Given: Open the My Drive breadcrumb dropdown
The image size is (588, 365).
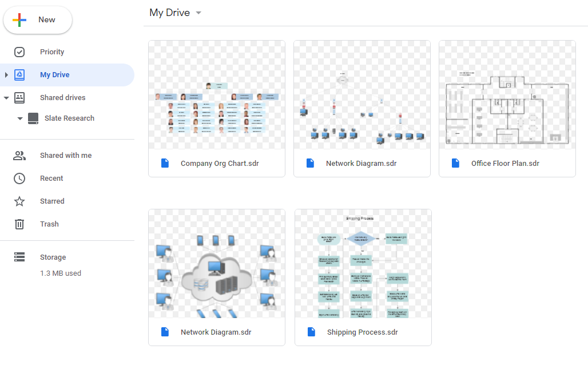Looking at the screenshot, I should click(197, 13).
